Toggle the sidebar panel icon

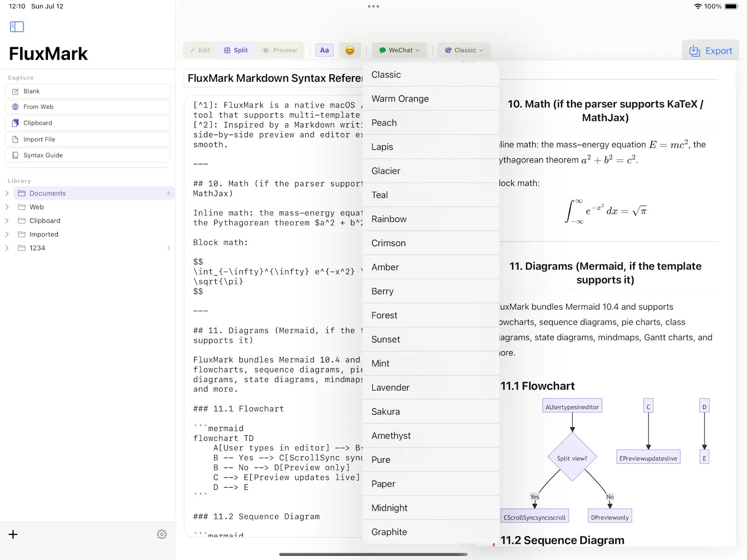pos(17,27)
